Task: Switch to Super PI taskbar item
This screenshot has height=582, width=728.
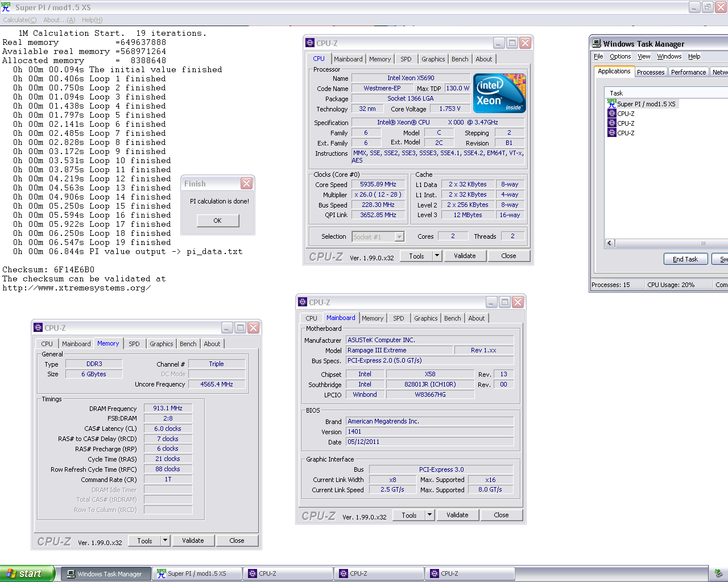Action: point(196,574)
